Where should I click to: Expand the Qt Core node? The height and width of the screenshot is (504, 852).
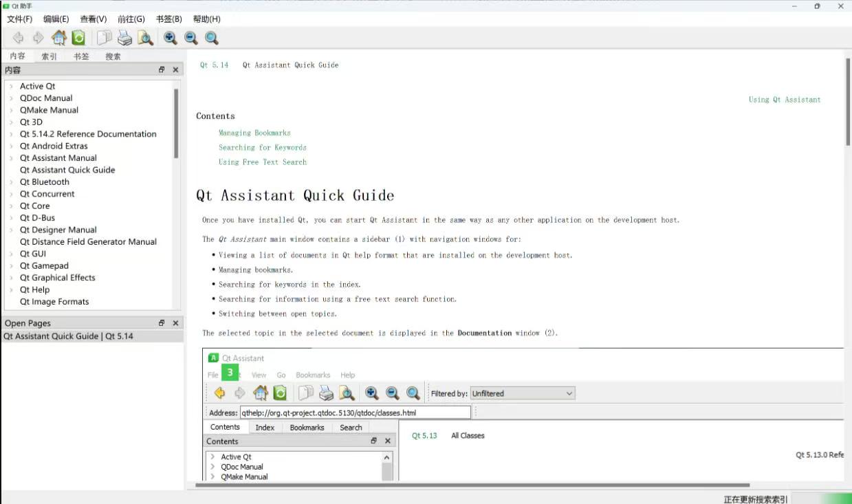click(x=12, y=206)
